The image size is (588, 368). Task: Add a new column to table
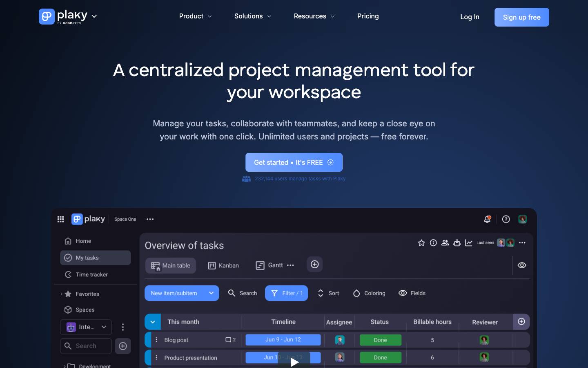521,322
